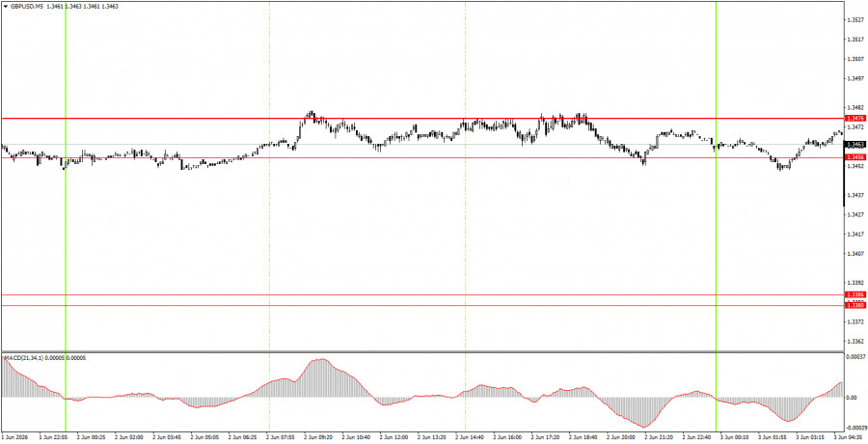Click the 3 Jun 01:55 time label
868x444 pixels.
pyautogui.click(x=773, y=437)
